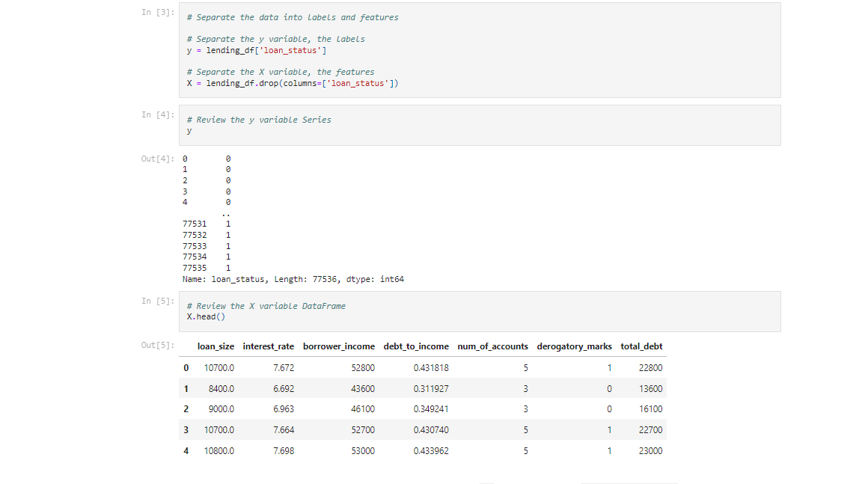Click the Out[4] output prompt
Screen dimensions: 868x484
point(158,159)
